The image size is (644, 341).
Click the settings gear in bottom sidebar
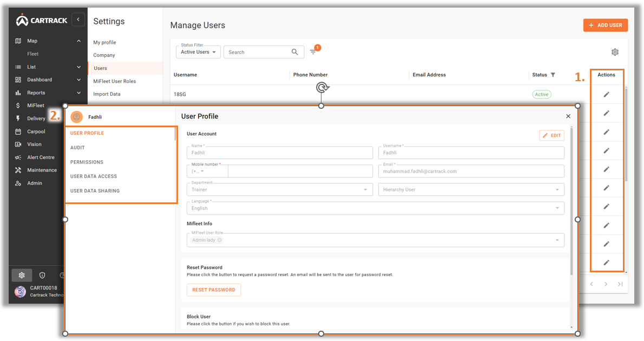click(x=22, y=276)
